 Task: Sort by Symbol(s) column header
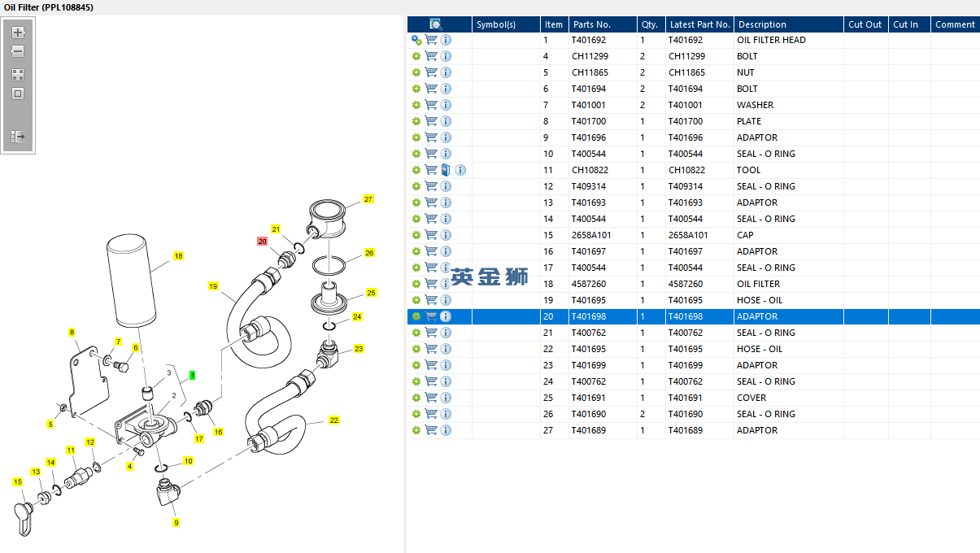point(506,24)
